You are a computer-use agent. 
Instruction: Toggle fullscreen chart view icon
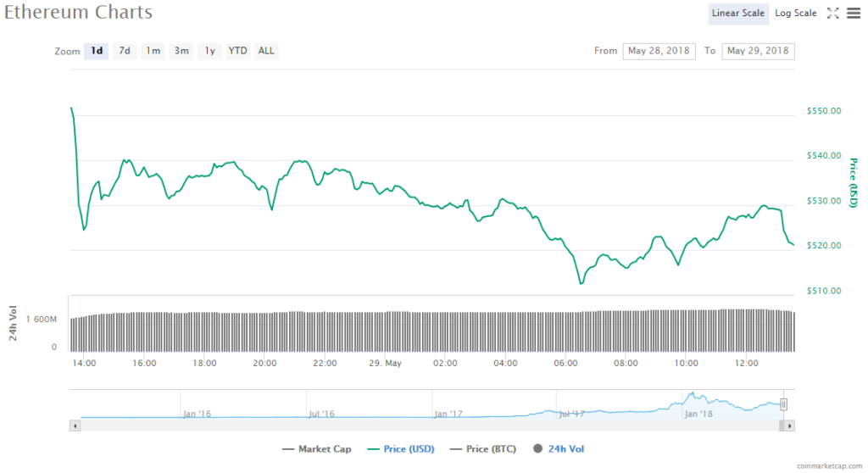[x=832, y=14]
